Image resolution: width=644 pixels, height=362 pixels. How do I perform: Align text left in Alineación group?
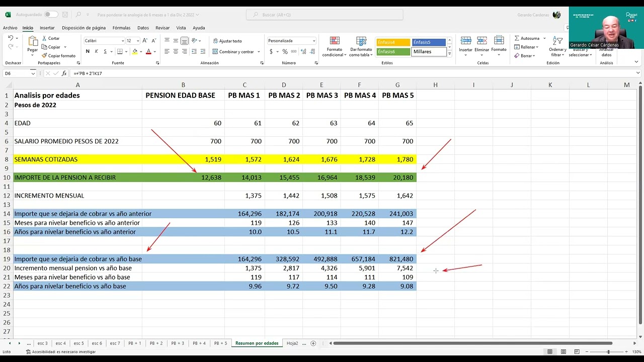pyautogui.click(x=167, y=51)
